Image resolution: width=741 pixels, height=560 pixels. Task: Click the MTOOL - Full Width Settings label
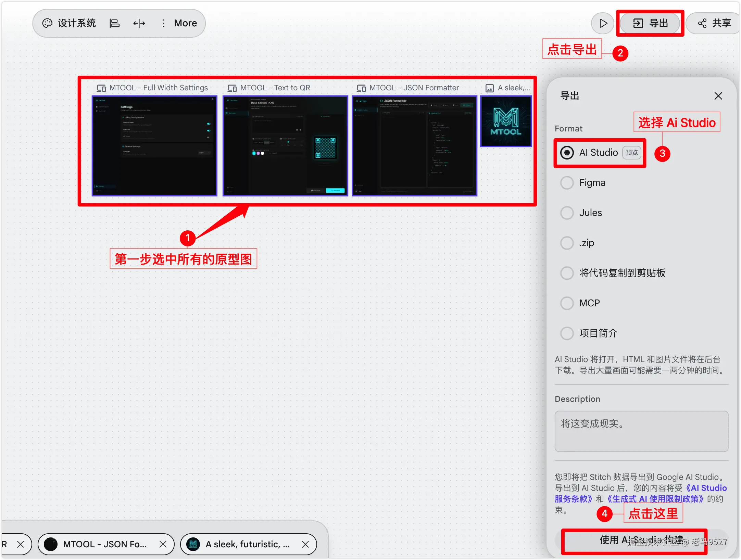point(159,88)
